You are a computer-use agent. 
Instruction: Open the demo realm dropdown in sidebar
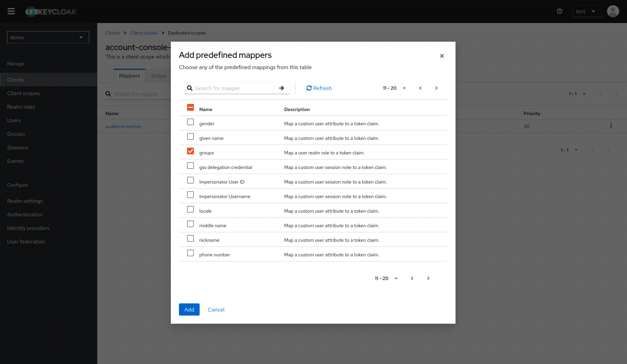(47, 37)
